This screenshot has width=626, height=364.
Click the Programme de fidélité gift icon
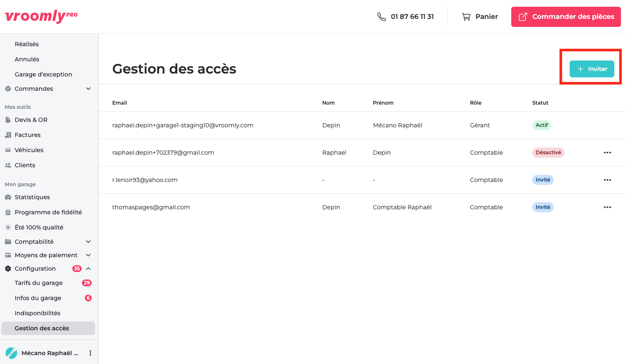click(x=8, y=212)
